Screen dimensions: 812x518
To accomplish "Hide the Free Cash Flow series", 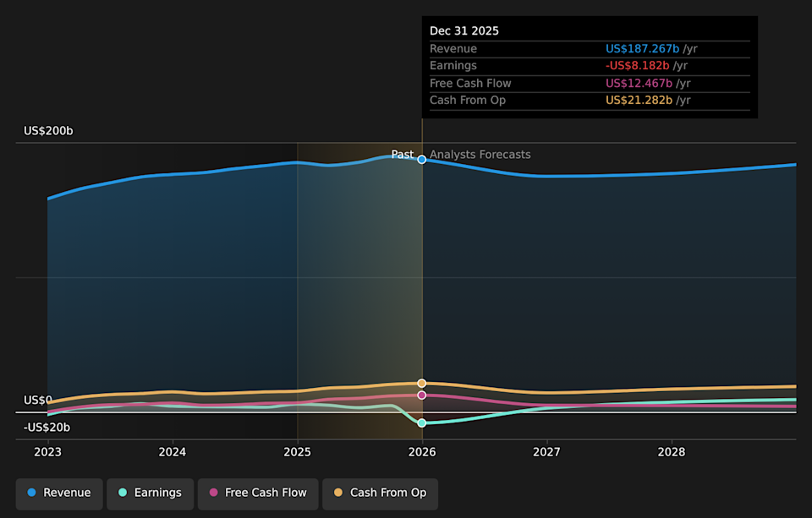I will [x=258, y=493].
